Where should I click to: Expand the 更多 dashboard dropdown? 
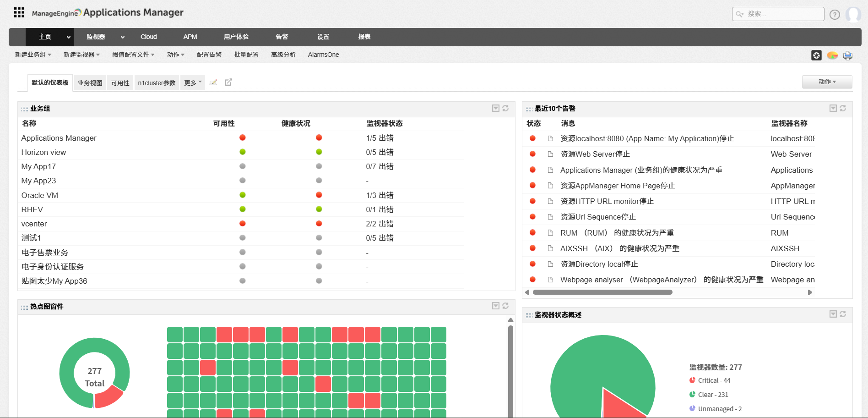[192, 82]
